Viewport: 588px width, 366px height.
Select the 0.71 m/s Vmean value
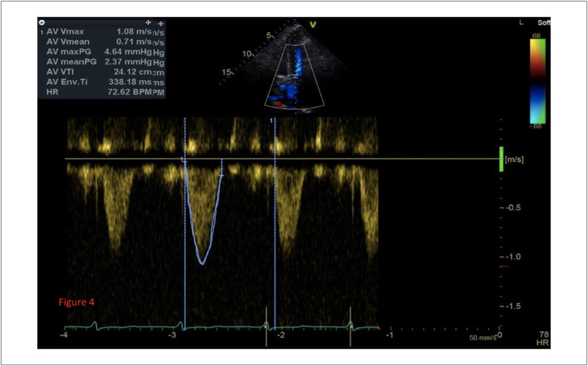(134, 41)
